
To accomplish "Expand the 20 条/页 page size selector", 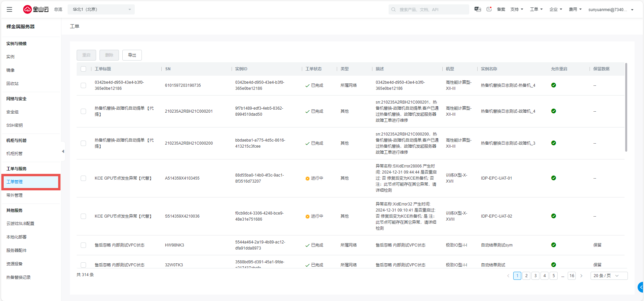I will (x=609, y=276).
